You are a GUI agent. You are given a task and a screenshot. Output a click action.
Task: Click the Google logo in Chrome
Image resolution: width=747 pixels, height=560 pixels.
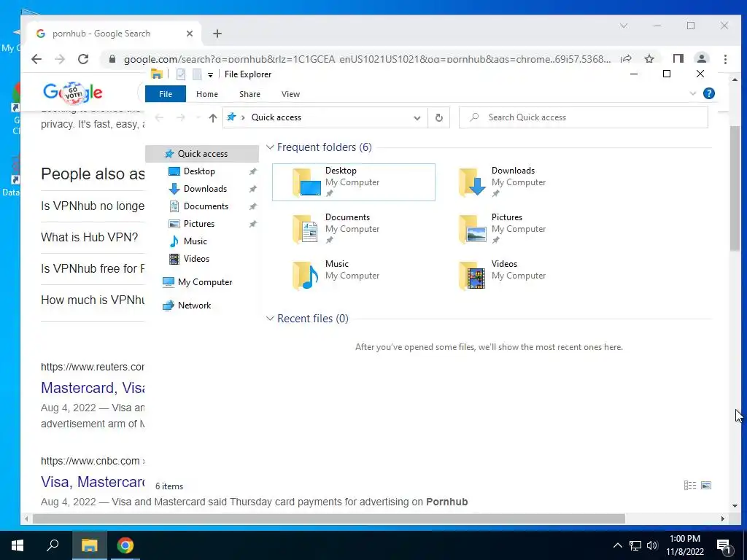(72, 93)
